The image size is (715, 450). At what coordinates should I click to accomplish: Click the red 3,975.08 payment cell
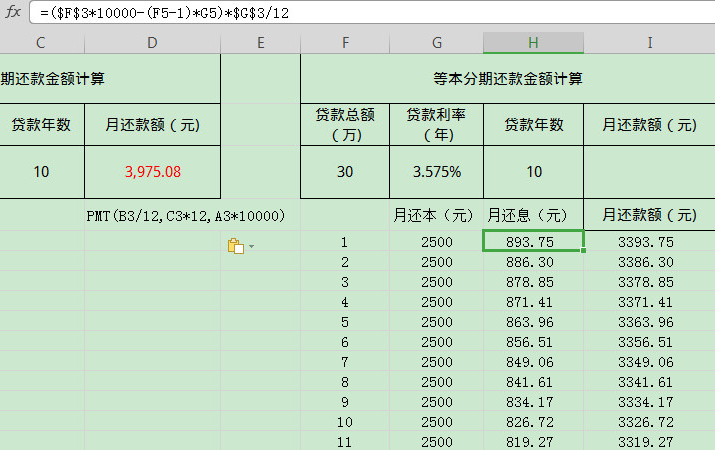point(152,172)
